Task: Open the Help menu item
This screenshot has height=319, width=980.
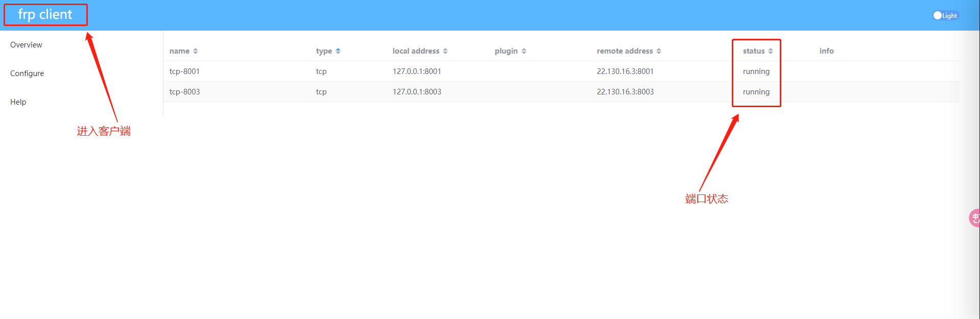Action: click(x=18, y=102)
